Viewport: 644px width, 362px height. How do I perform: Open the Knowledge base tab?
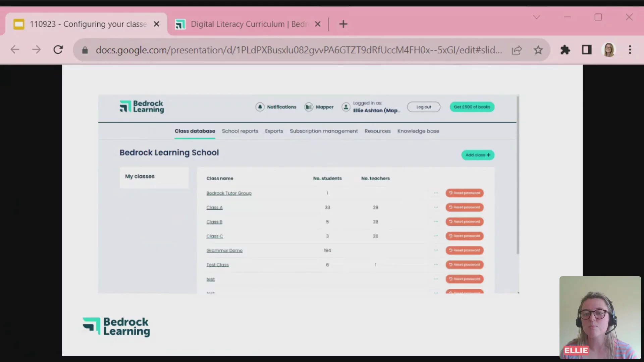pyautogui.click(x=418, y=131)
